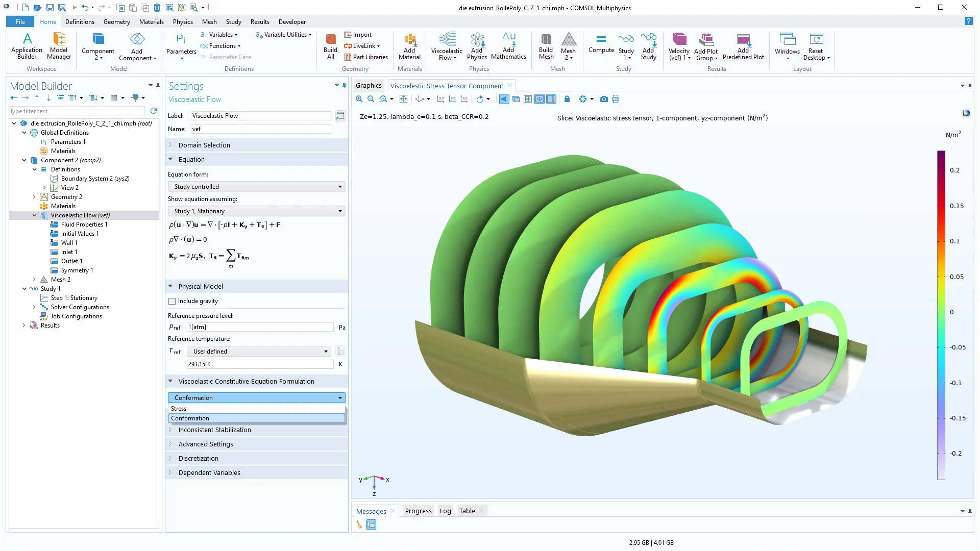Toggle the color legend display button
Viewport: 980px width, 551px height.
[551, 99]
